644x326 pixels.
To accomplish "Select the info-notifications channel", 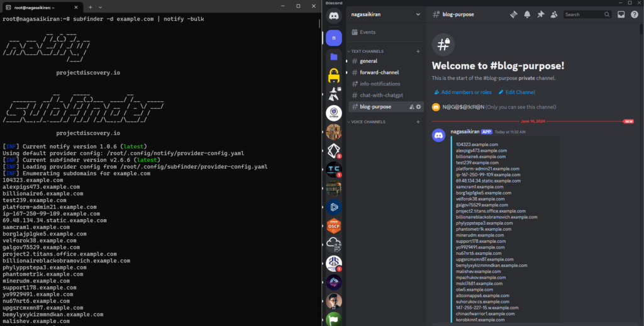I will point(386,84).
